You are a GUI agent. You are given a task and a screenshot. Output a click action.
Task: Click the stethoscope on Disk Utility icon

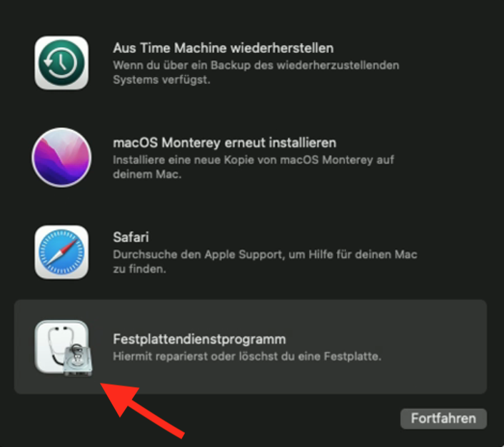point(58,344)
